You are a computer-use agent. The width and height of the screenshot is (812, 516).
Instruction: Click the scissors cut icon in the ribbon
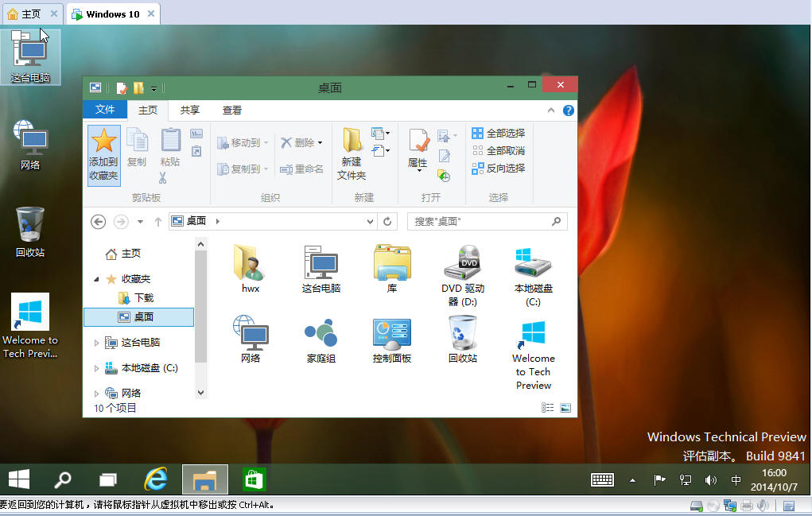(x=162, y=178)
